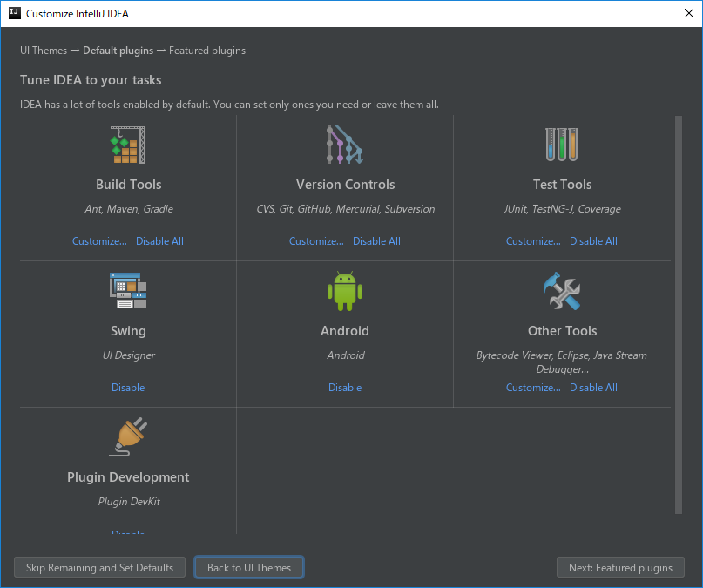Select the Android heading
703x588 pixels.
click(x=345, y=331)
